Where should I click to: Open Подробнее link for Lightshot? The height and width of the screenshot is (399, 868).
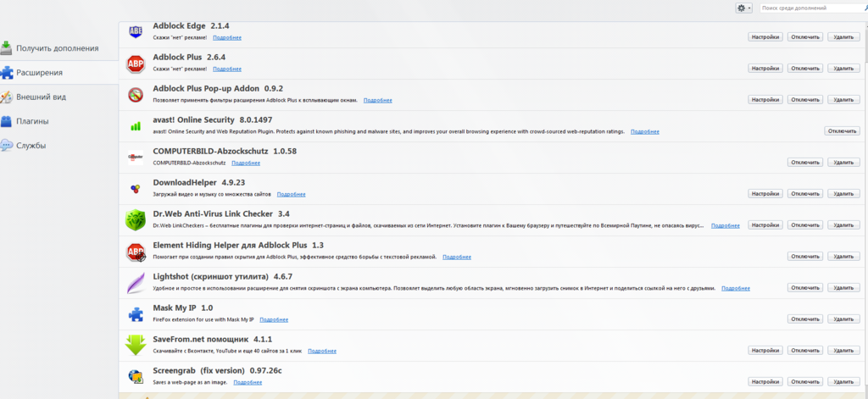coord(736,288)
